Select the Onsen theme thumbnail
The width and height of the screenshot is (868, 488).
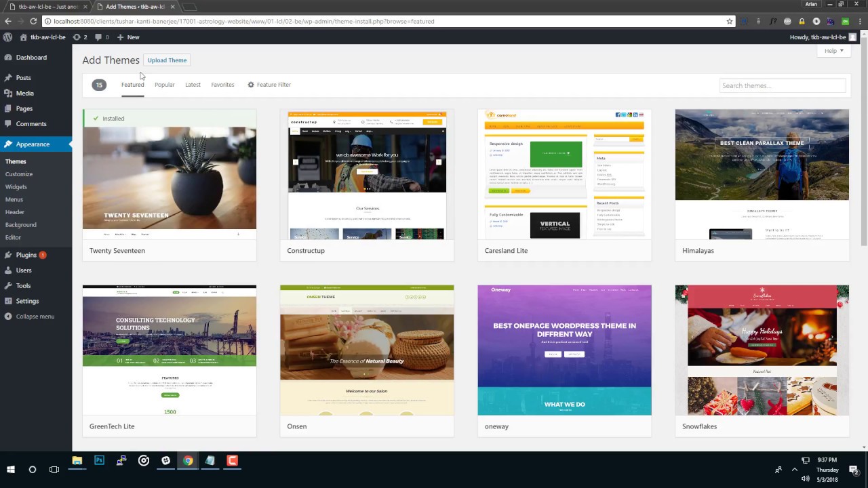(x=367, y=350)
